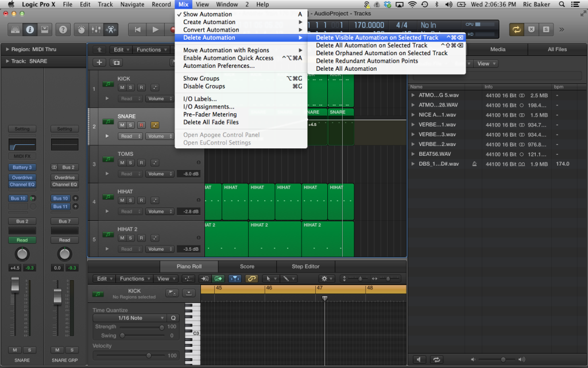Open the Toolbar display button
This screenshot has width=588, height=368.
(x=44, y=29)
